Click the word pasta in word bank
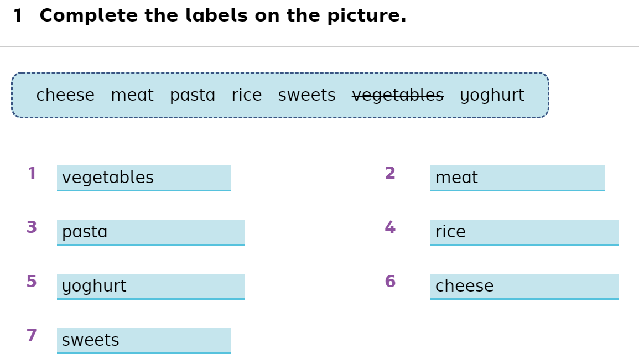Image resolution: width=639 pixels, height=364 pixels. (x=193, y=96)
